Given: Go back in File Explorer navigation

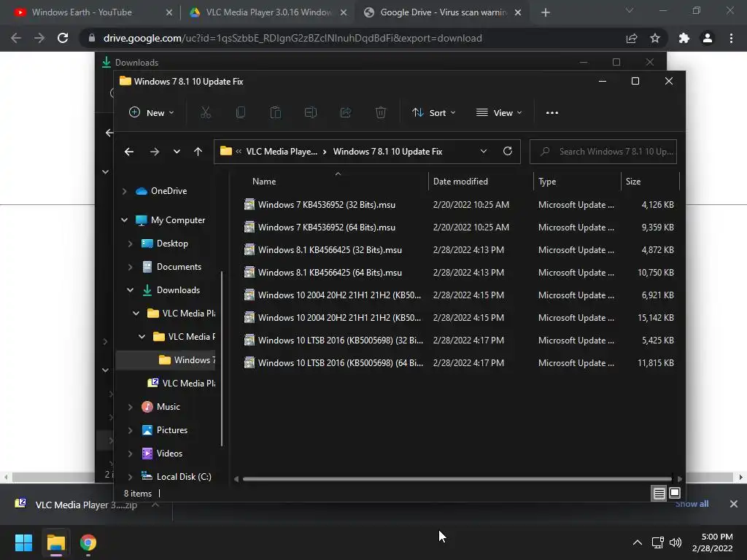Looking at the screenshot, I should click(129, 152).
